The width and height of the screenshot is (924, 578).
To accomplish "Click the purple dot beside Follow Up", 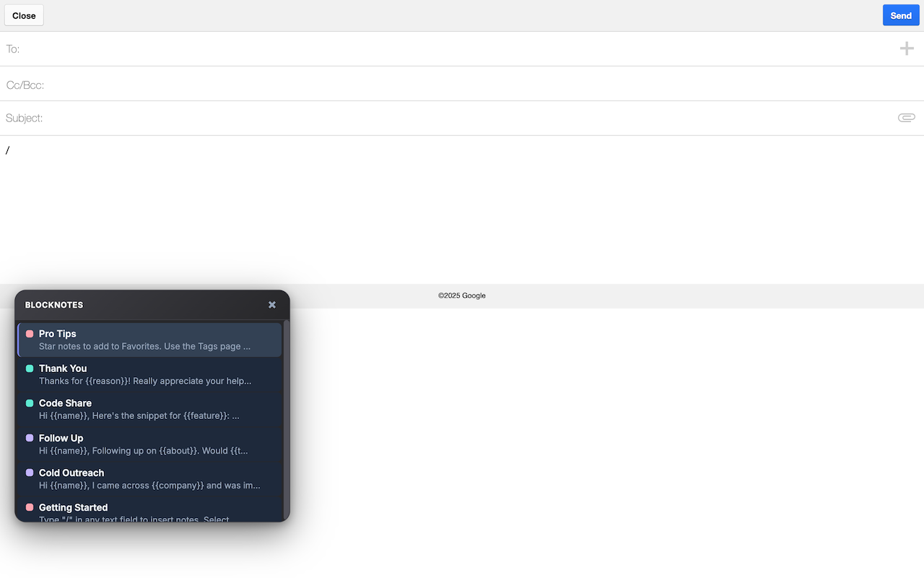I will pos(29,438).
